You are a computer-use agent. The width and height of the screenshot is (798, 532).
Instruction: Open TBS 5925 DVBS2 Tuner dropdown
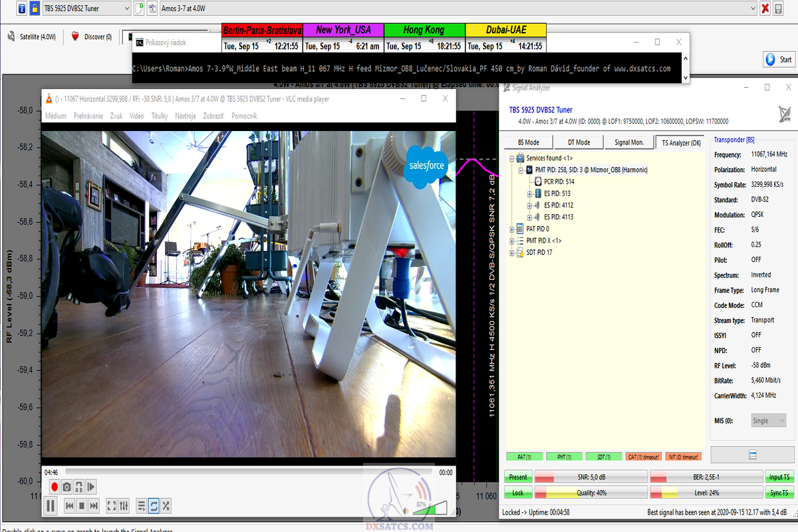tap(126, 9)
